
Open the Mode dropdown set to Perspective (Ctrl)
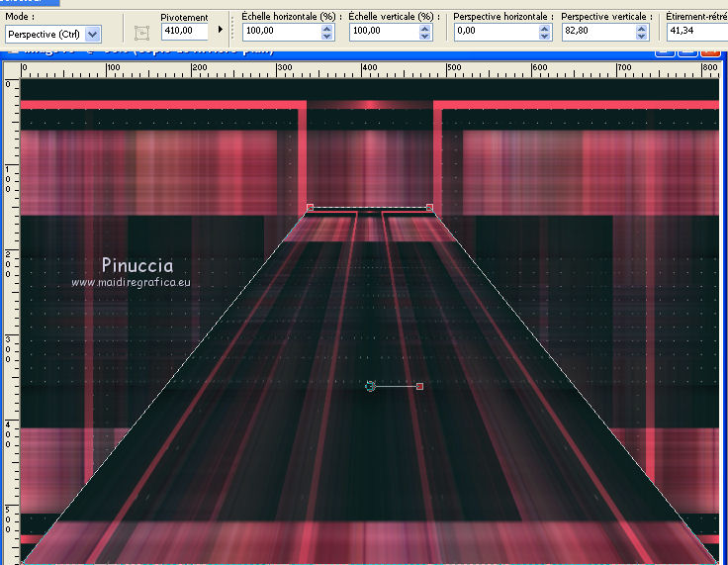[x=53, y=35]
